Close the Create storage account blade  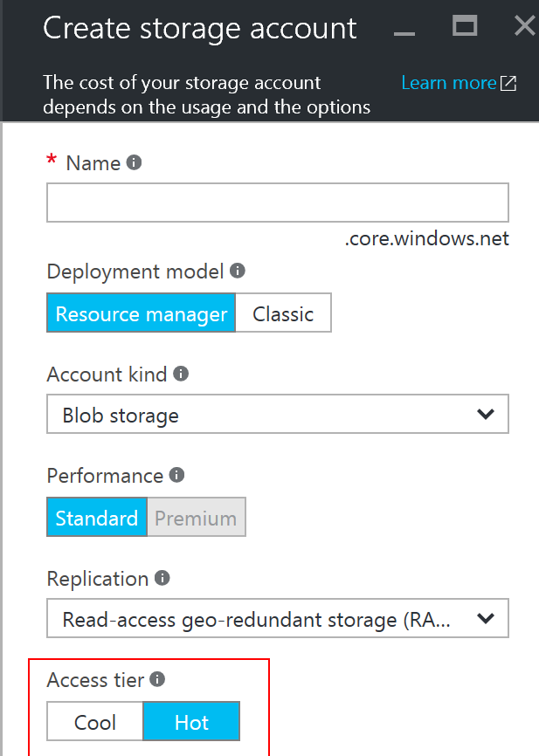[524, 26]
